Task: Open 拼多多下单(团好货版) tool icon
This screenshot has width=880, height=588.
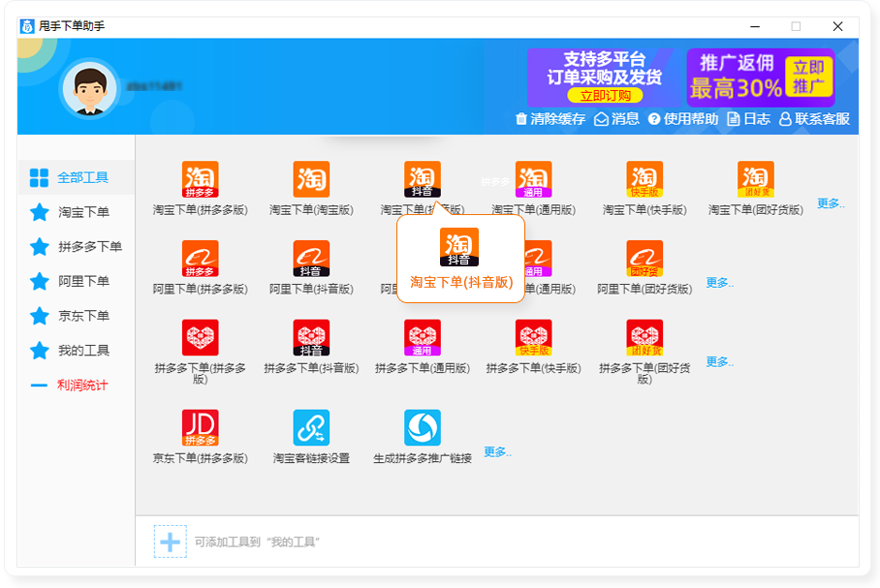Action: point(644,337)
